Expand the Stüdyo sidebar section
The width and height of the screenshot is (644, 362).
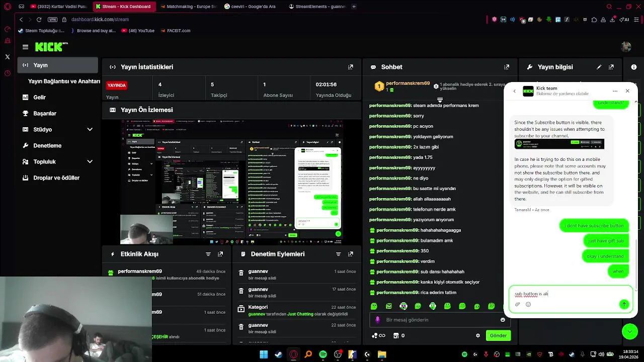(90, 129)
